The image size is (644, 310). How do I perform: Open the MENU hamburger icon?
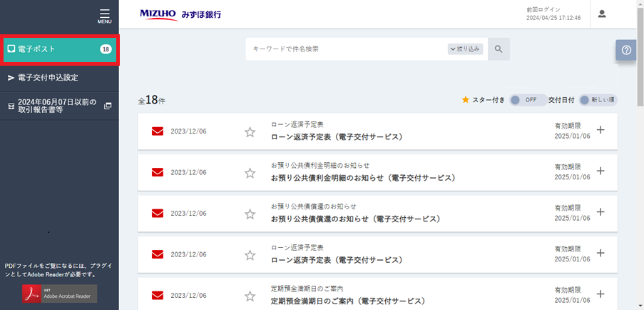[x=104, y=16]
